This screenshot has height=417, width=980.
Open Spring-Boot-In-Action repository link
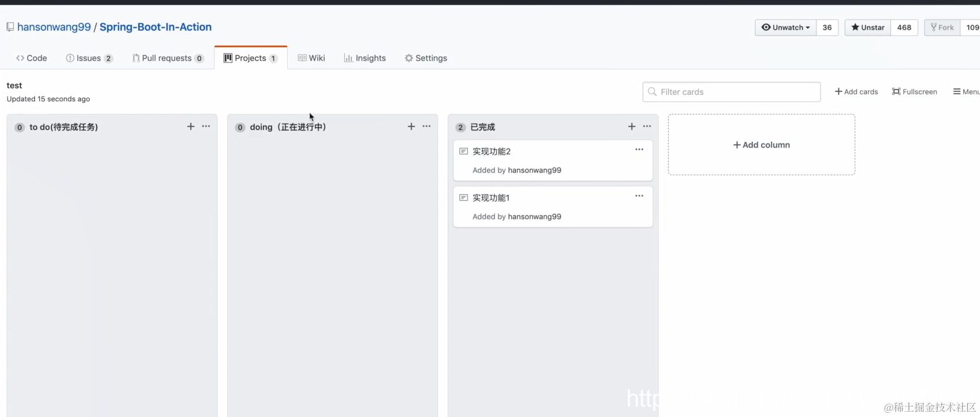(155, 27)
